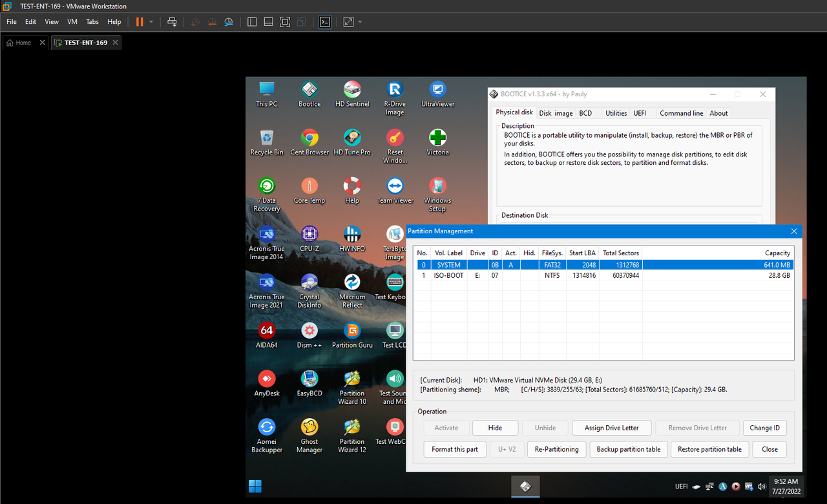Viewport: 827px width, 504px height.
Task: Open Core Temp desktop icon
Action: (x=309, y=191)
